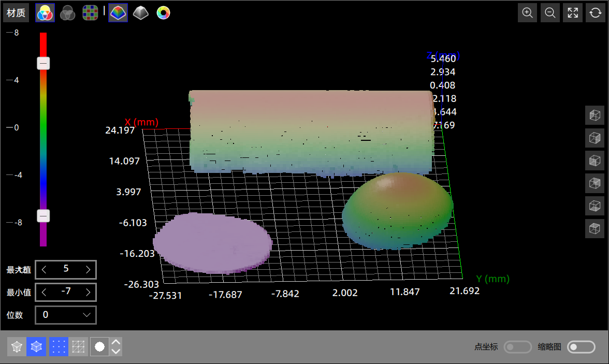
Task: Click the upper color bar slider handle
Action: click(44, 63)
